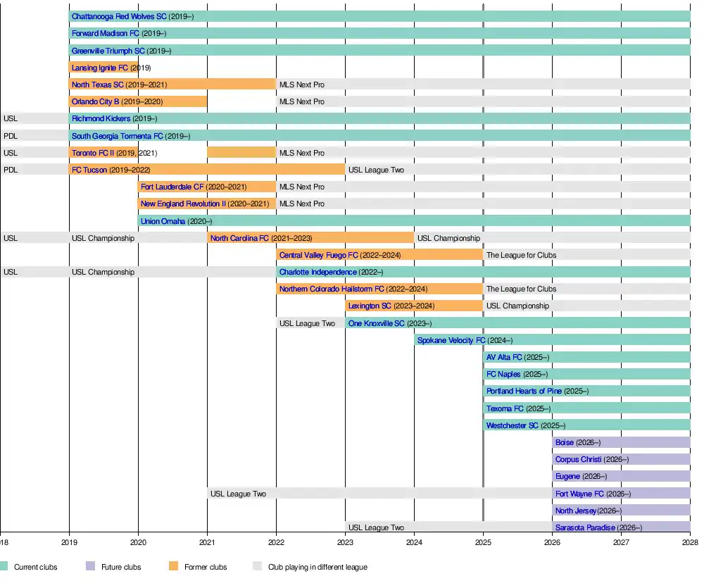
Task: Click the Spokane Velocity FC link
Action: click(451, 341)
